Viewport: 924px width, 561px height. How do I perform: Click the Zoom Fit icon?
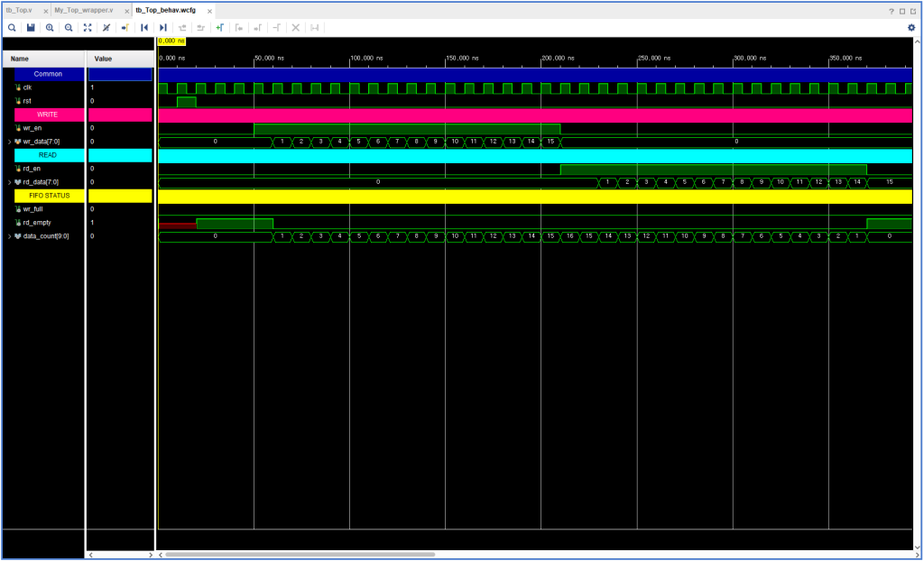(x=88, y=28)
